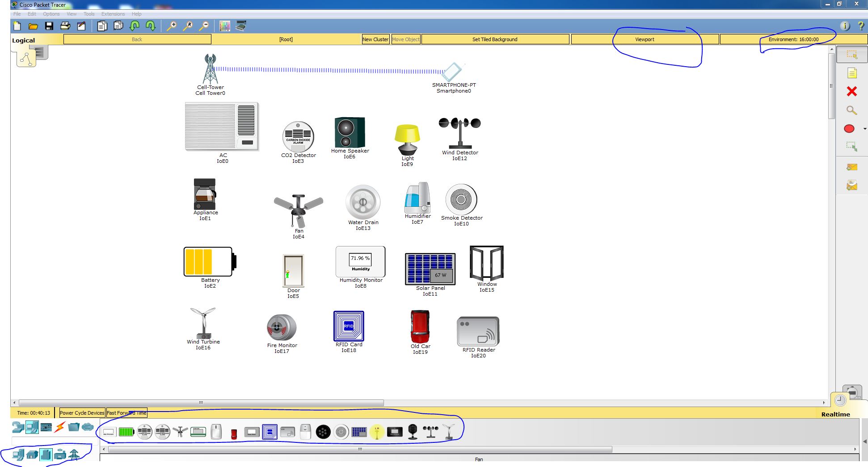
Task: Switch to Realtime mode tab
Action: (x=835, y=414)
